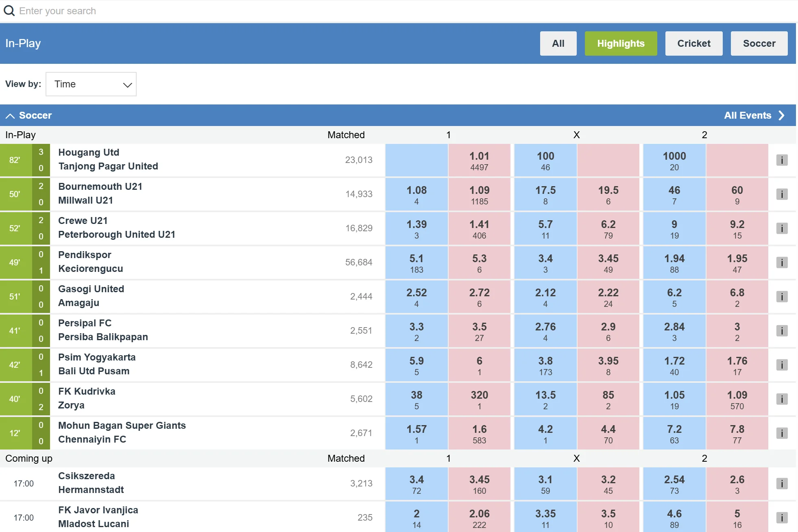Select the Highlights filter tab
Image resolution: width=798 pixels, height=532 pixels.
pyautogui.click(x=621, y=43)
